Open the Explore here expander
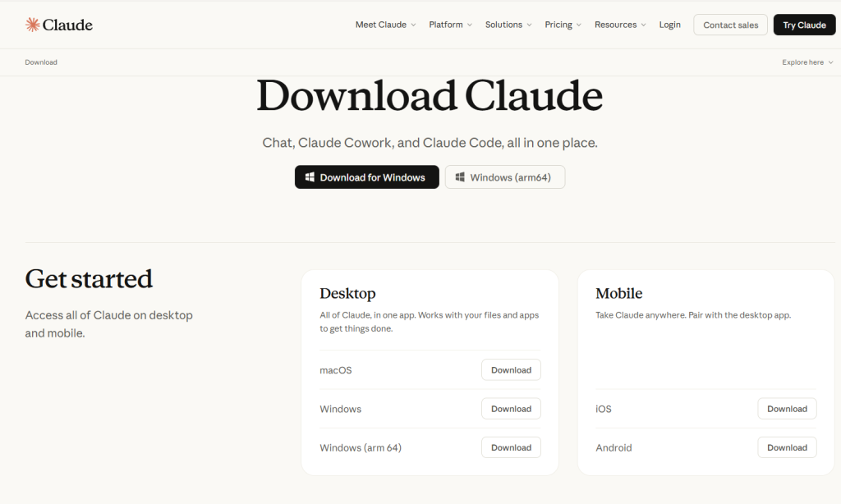The height and width of the screenshot is (504, 841). pyautogui.click(x=807, y=62)
